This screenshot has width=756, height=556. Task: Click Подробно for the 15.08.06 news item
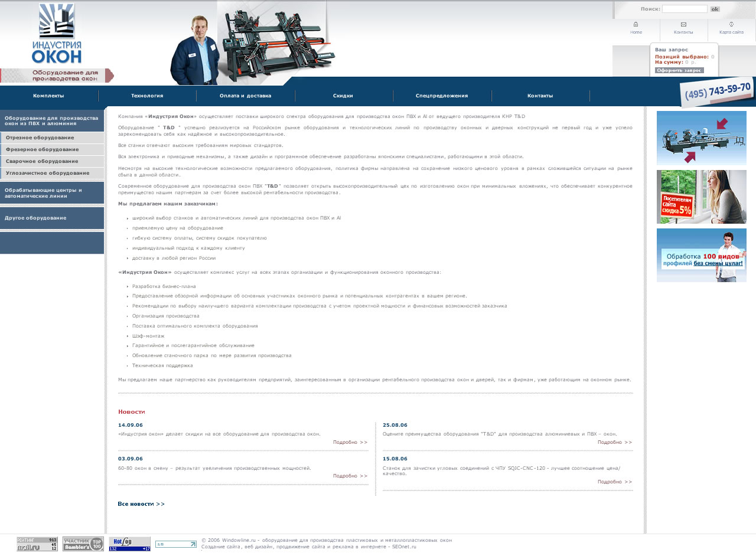click(615, 482)
